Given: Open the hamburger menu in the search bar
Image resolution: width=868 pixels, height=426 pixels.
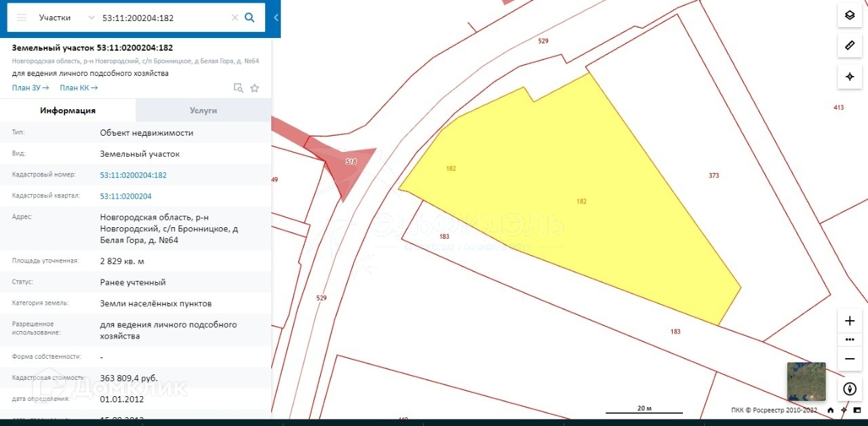Looking at the screenshot, I should [22, 18].
